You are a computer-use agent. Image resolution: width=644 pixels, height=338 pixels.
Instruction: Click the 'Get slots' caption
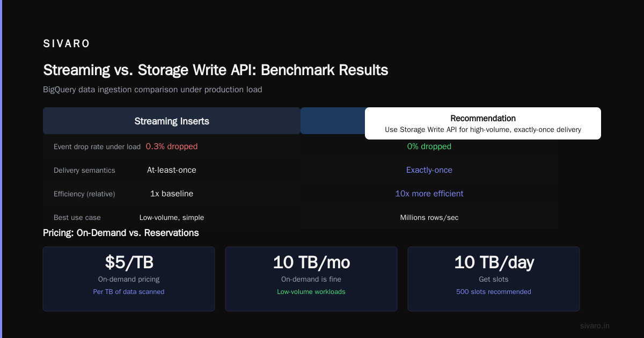tap(494, 279)
